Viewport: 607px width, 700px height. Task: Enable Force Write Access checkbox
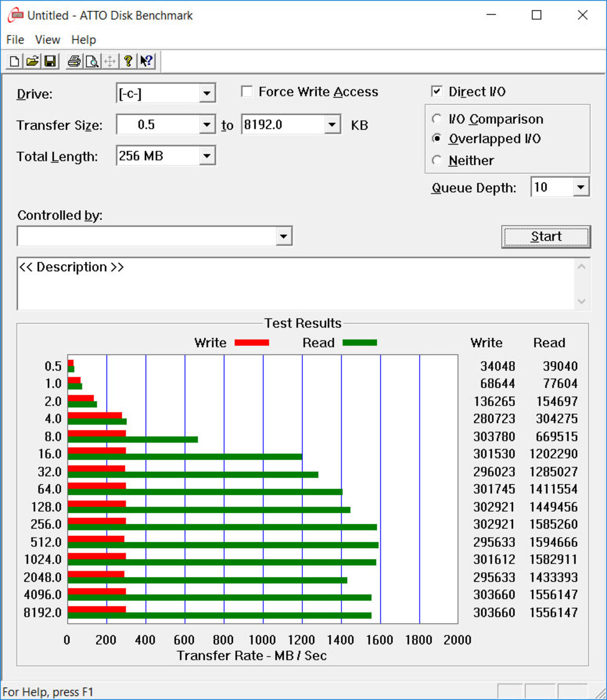click(247, 92)
